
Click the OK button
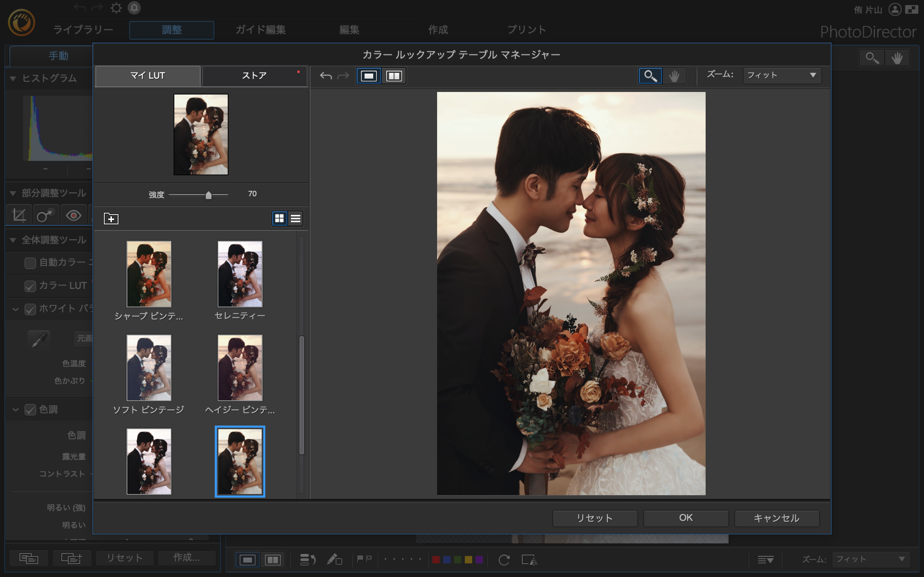(x=686, y=518)
